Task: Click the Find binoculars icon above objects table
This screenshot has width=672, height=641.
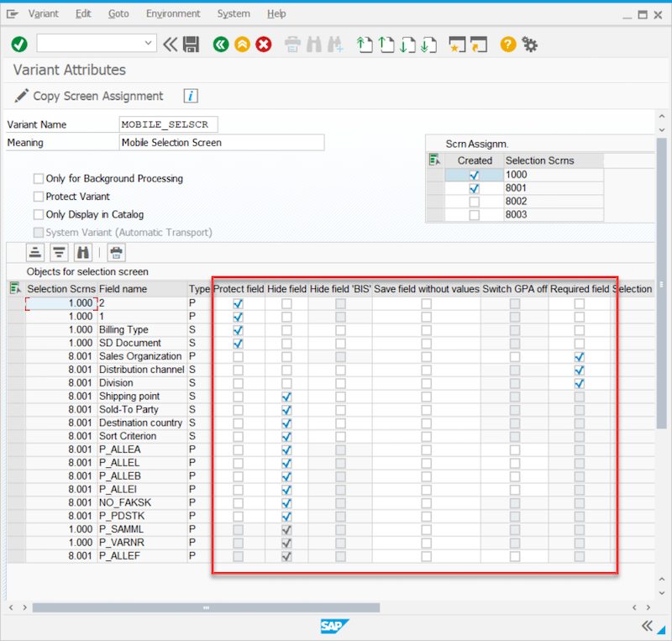Action: (x=82, y=253)
